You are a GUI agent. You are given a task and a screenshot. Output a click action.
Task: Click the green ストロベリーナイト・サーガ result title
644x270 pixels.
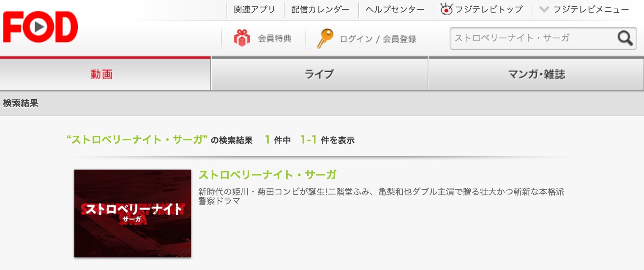point(267,175)
